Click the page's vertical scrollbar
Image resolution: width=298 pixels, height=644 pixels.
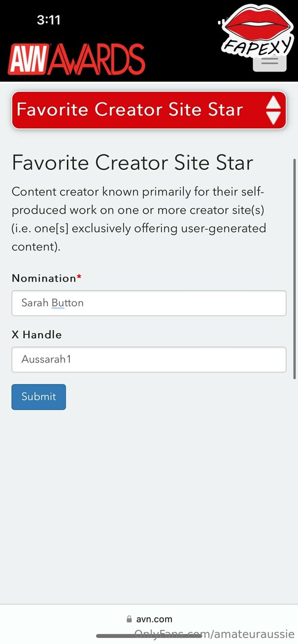pos(294,269)
